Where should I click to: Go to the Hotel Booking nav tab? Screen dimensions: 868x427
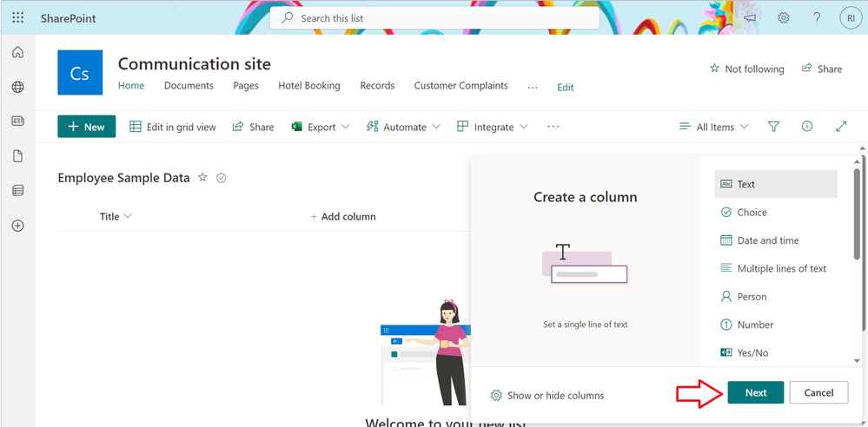[x=308, y=86]
